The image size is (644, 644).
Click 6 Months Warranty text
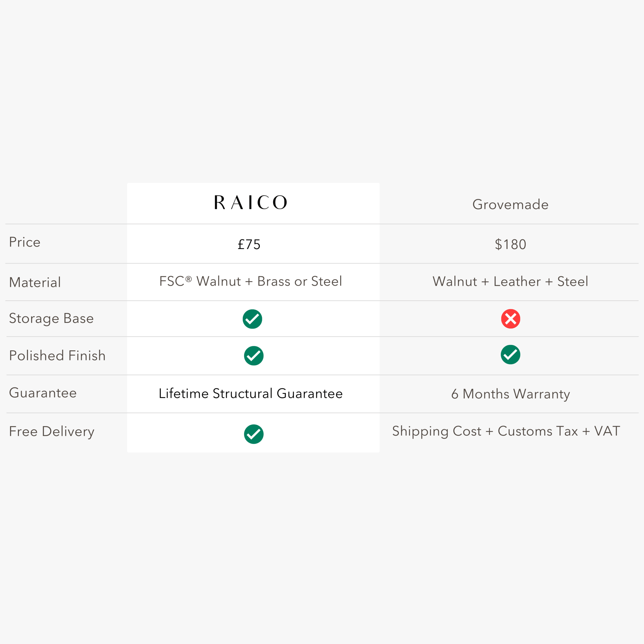click(x=510, y=394)
